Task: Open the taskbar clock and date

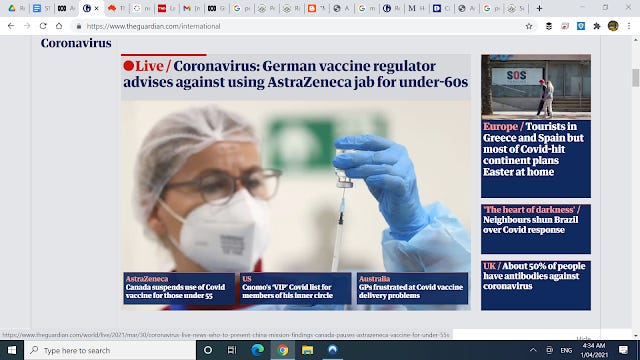Action: tap(594, 350)
